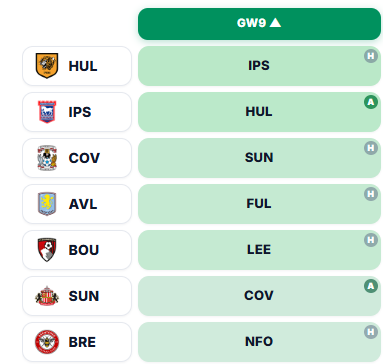Click the A badge on HUL fixture
383x364 pixels.
[371, 102]
